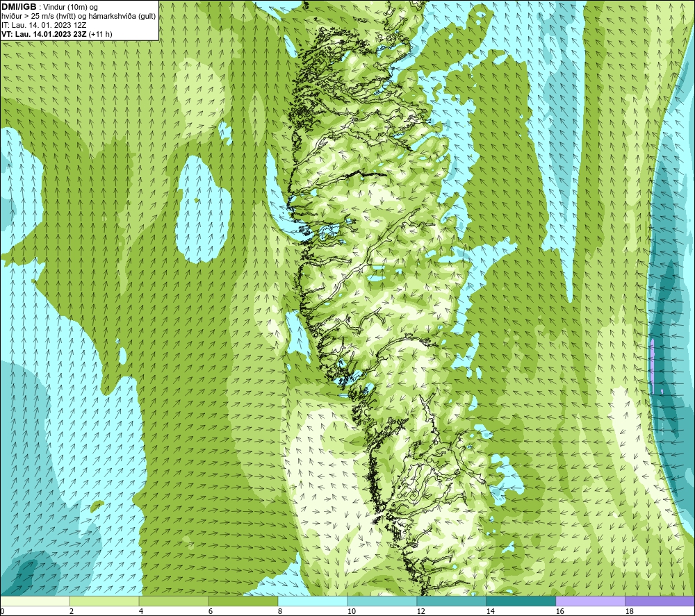Click the purple legend swatch above 18 m/s
The image size is (695, 616).
click(660, 601)
